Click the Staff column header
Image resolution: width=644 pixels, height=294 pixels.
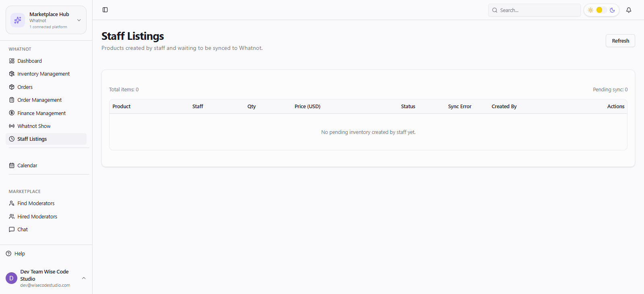coord(198,106)
